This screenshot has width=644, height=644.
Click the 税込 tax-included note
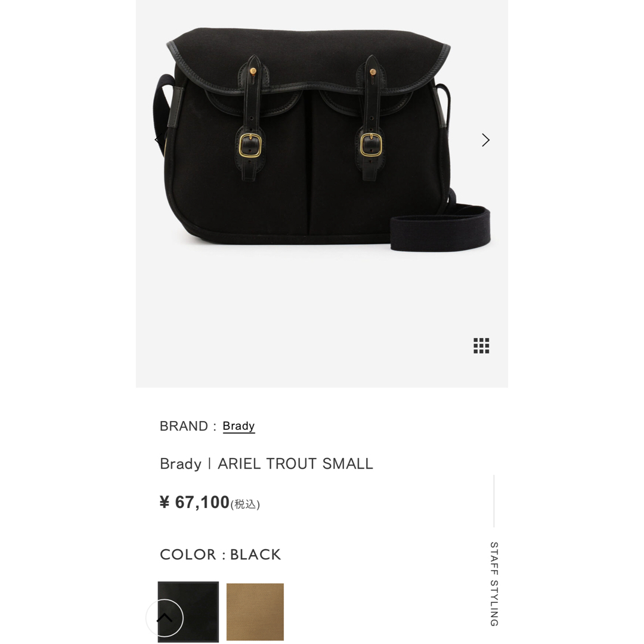click(x=245, y=504)
